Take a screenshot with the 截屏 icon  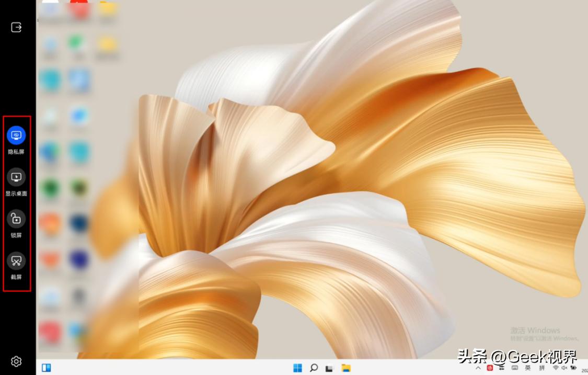tap(16, 260)
